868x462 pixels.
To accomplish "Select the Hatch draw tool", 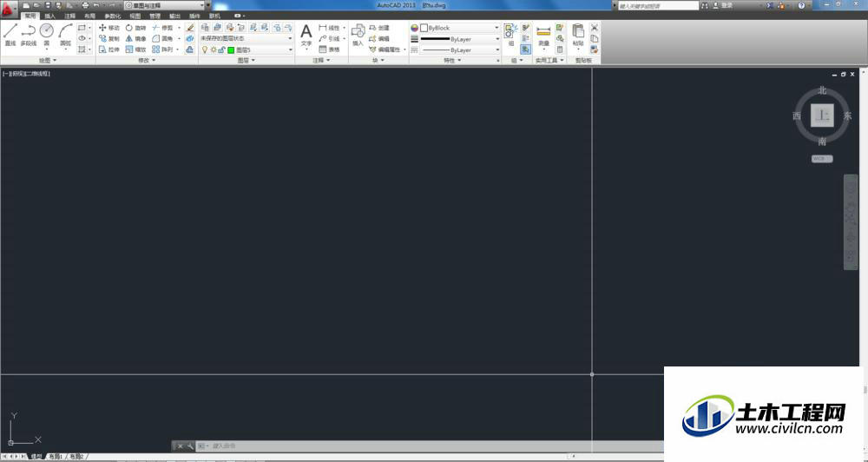I will click(x=82, y=49).
